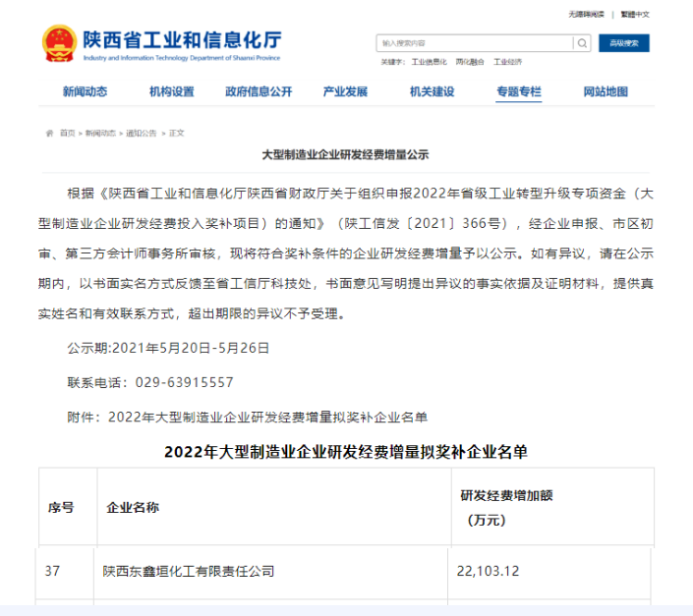Click keyword 工业经济
Screen dimensions: 693x616
click(508, 62)
